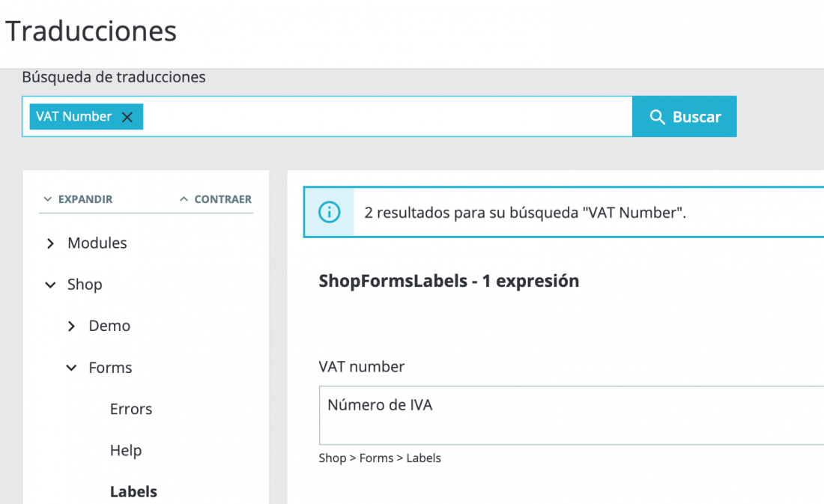824x504 pixels.
Task: Collapse all tree nodes with CONTRAER
Action: [216, 199]
